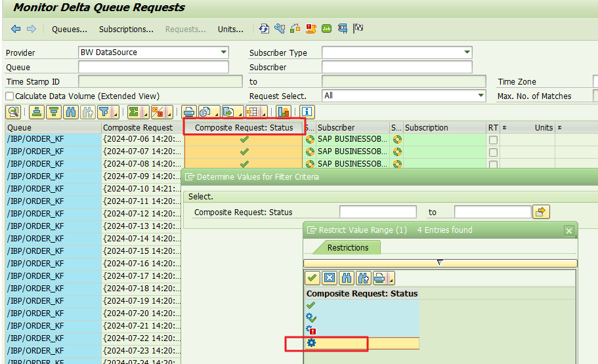
Task: Sort the list in descending order
Action: coord(54,111)
